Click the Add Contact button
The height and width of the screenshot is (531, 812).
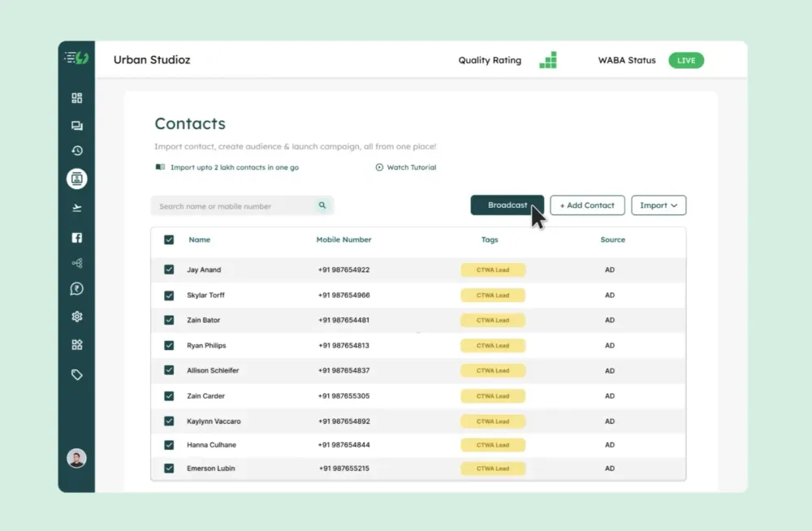click(587, 205)
